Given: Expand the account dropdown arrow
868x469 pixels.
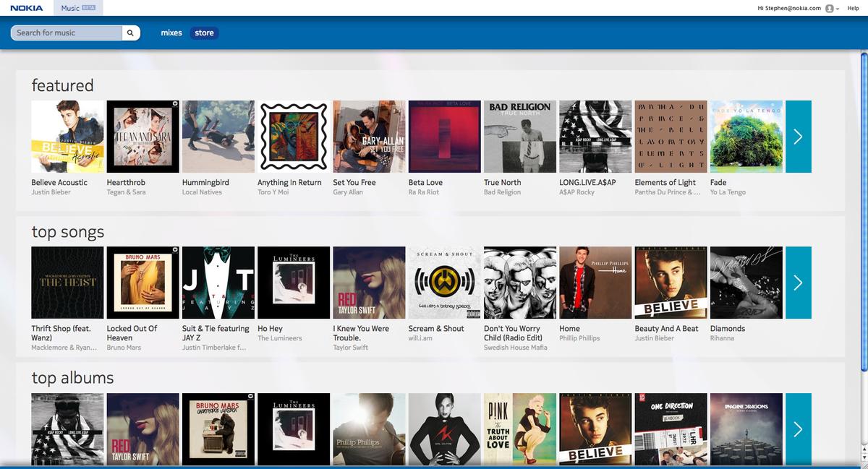Looking at the screenshot, I should 838,9.
